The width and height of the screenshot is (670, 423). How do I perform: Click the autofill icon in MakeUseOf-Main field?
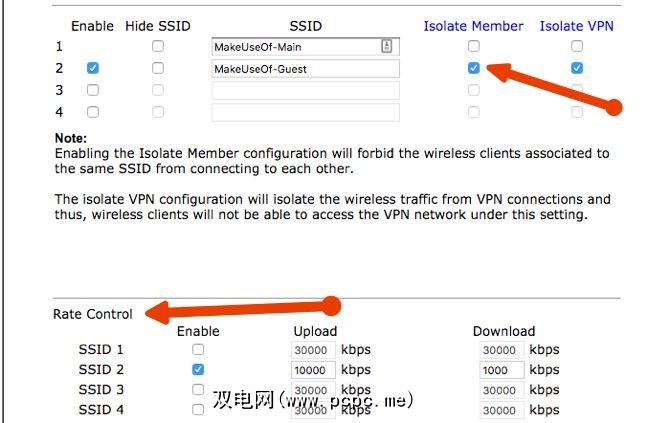[387, 47]
